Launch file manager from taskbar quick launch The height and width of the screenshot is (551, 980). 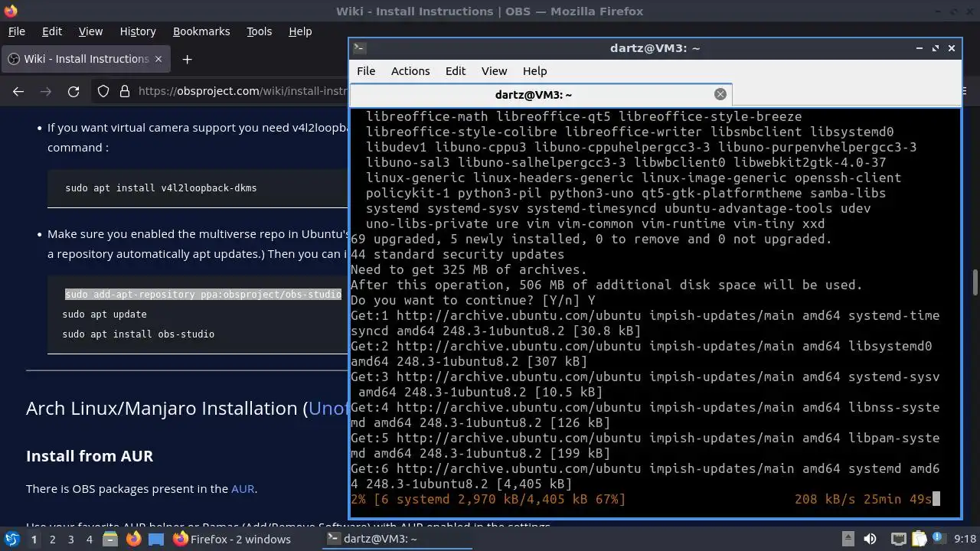[110, 539]
